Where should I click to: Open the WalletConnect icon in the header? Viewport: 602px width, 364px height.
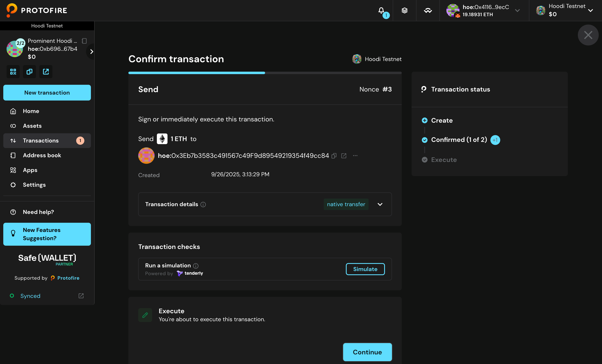428,10
